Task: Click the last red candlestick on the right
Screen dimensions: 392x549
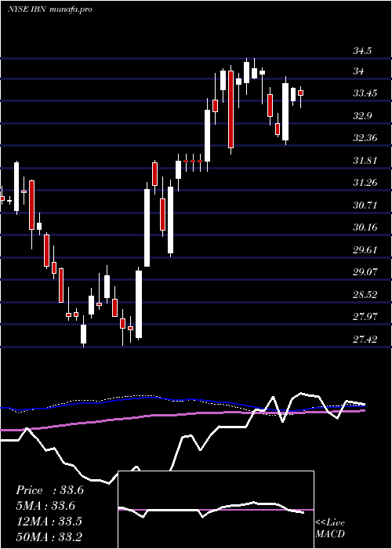Action: point(300,93)
